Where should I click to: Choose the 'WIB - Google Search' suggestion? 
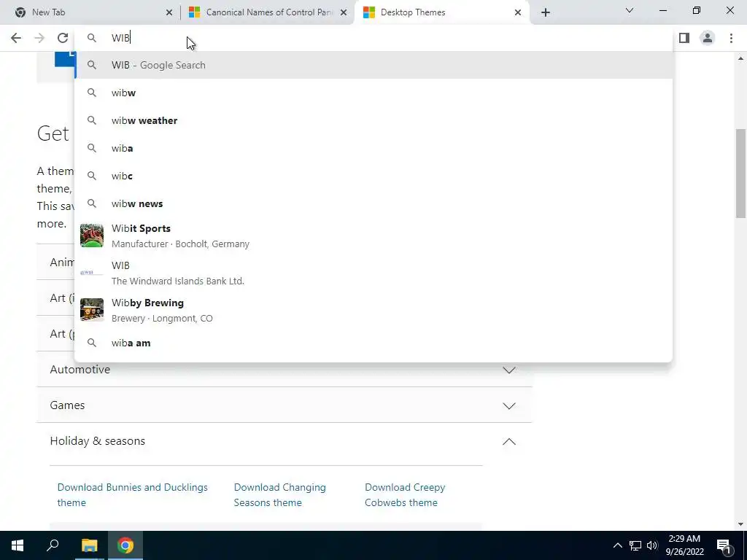point(374,65)
